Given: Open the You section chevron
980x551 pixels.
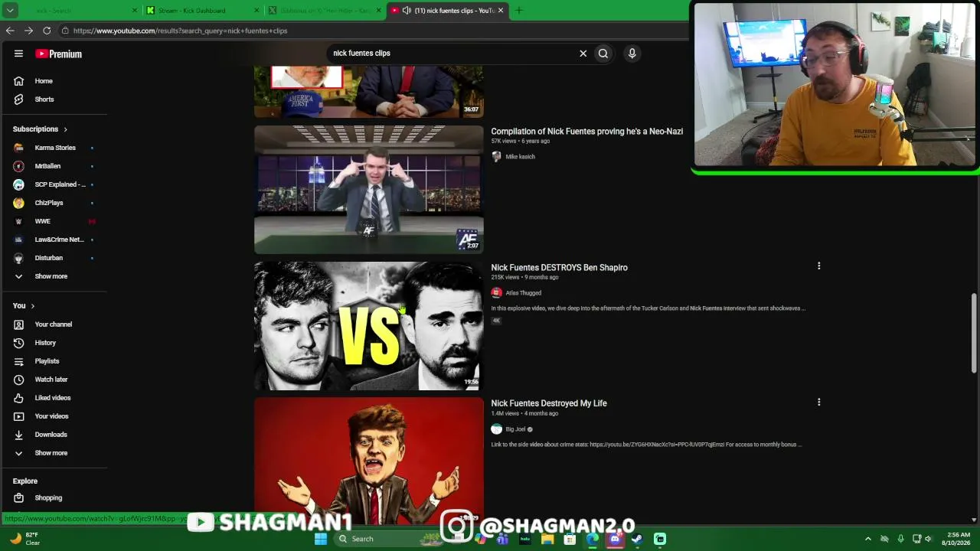Looking at the screenshot, I should (x=32, y=306).
